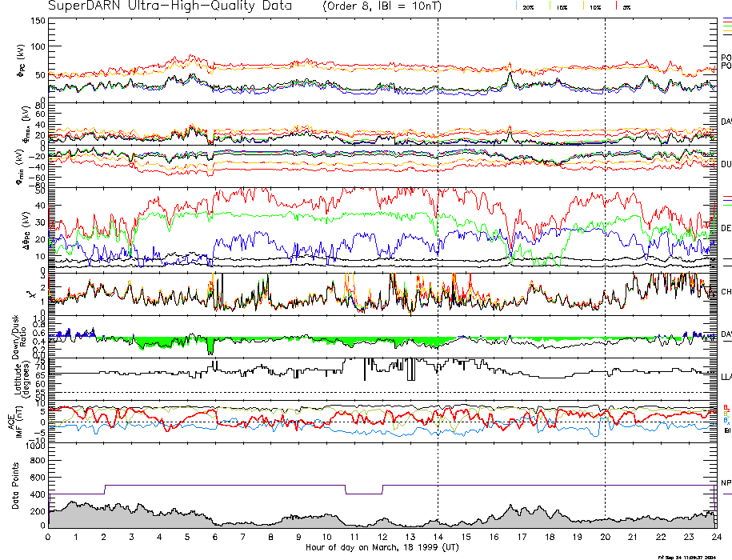Click the hour 20 tick label
732x560 pixels.
605,538
